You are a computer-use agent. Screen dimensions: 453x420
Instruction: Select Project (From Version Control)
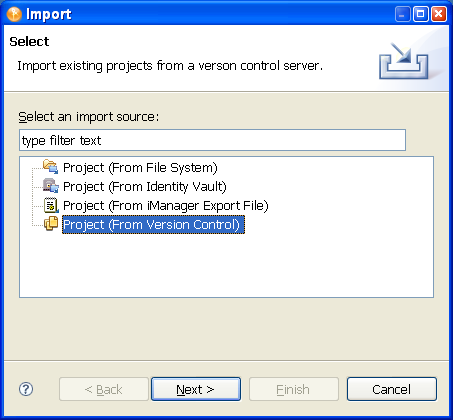pyautogui.click(x=153, y=225)
